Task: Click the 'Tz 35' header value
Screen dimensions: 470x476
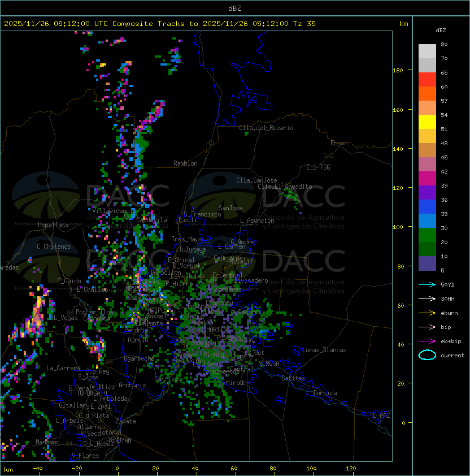Action: (304, 24)
